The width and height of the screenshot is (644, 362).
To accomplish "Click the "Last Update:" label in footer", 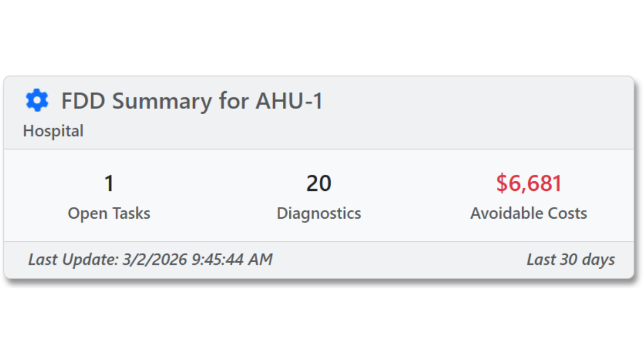I will [x=73, y=260].
